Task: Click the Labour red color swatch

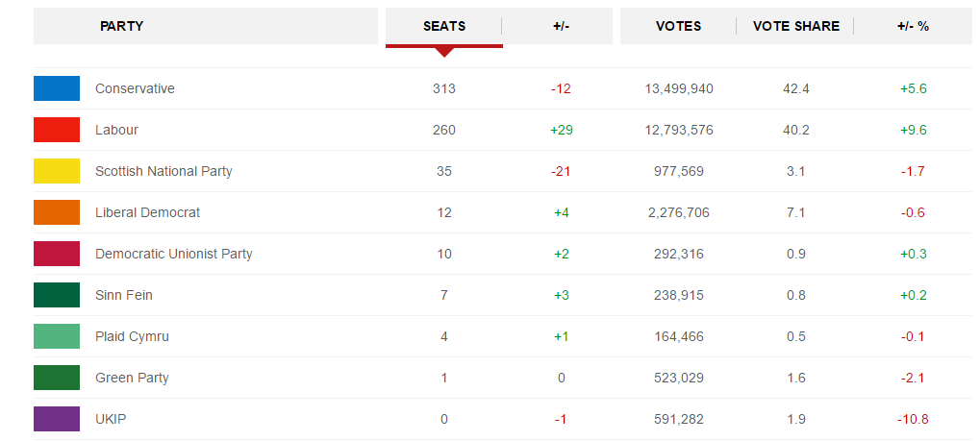Action: click(x=57, y=130)
